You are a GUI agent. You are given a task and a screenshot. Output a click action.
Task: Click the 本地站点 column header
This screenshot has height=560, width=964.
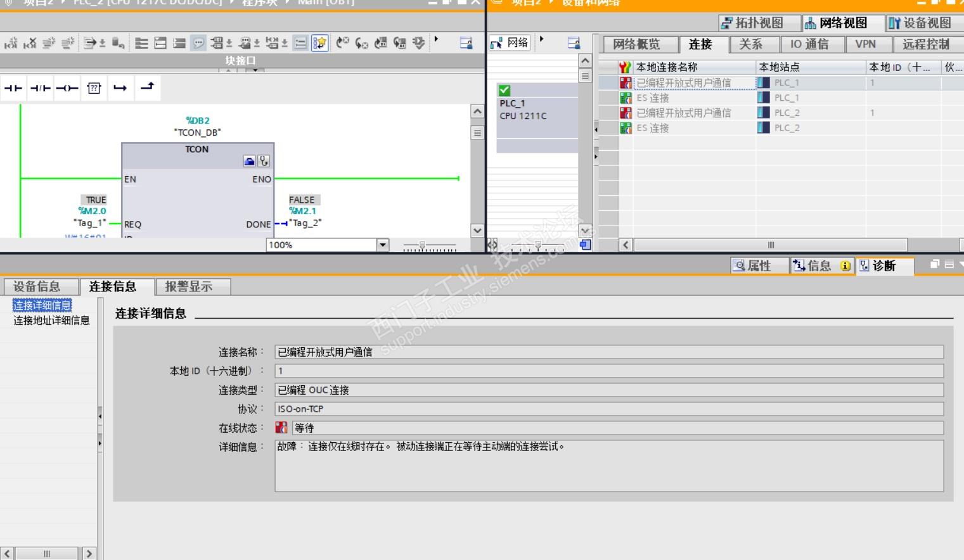[810, 67]
